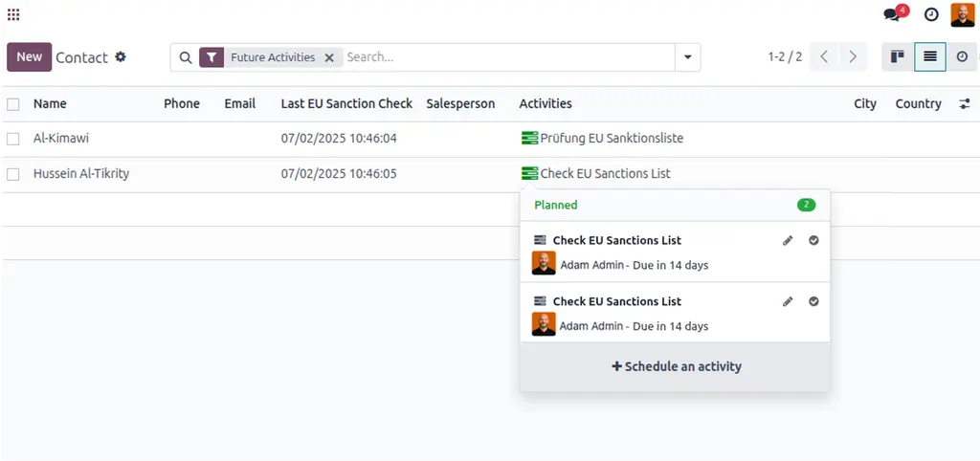Open Contact settings gear menu

point(121,57)
